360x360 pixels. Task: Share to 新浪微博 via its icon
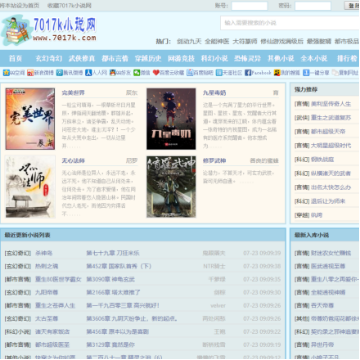click(30, 72)
